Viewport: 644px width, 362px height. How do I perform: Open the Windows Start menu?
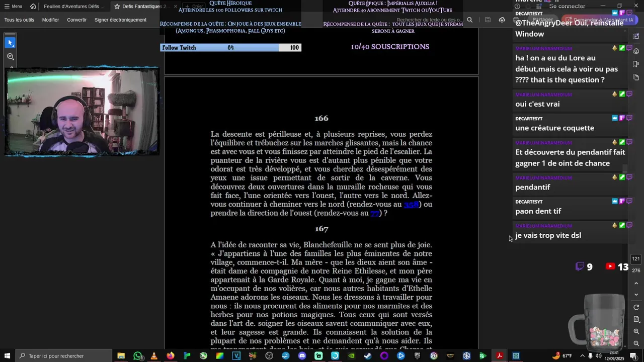(x=7, y=355)
